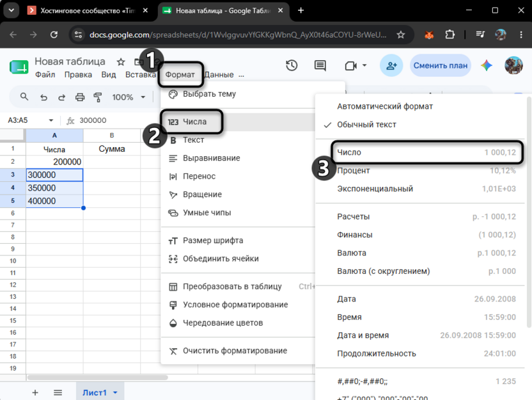Bookmark this page with star icon

pyautogui.click(x=401, y=35)
